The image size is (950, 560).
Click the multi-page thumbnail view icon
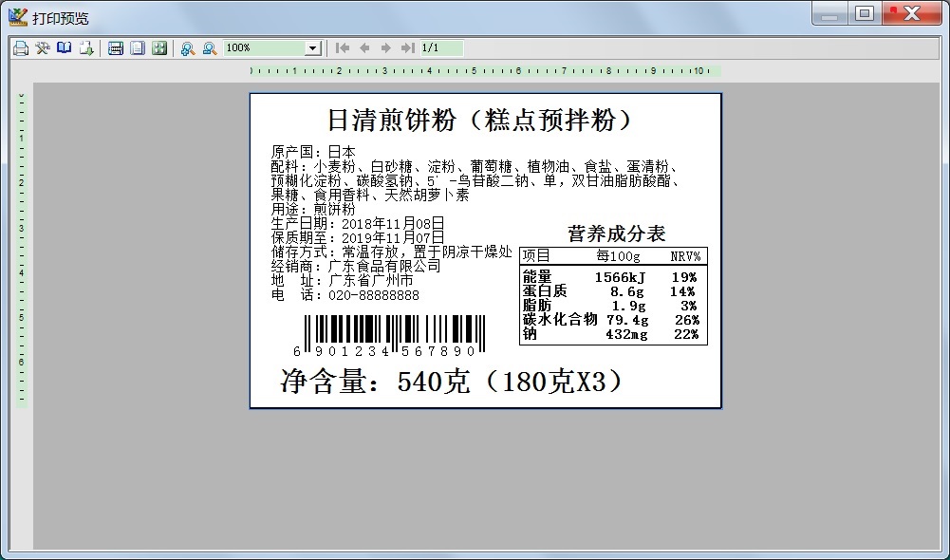(x=159, y=47)
